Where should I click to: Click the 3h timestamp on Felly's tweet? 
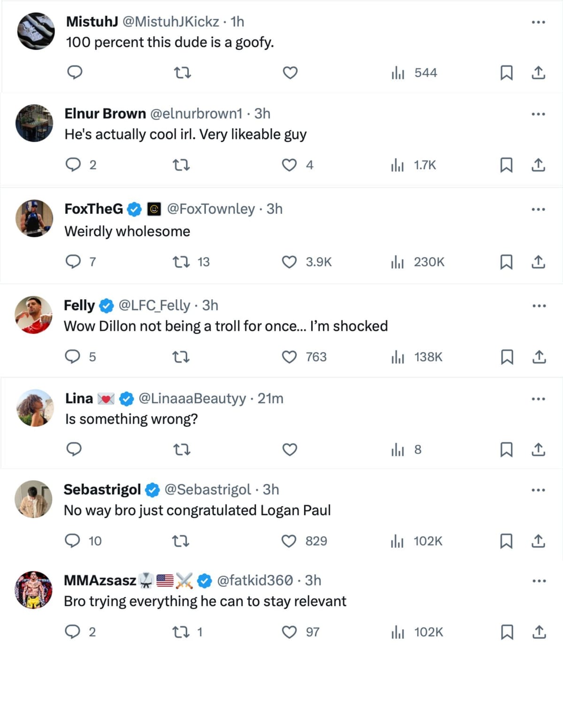212,305
